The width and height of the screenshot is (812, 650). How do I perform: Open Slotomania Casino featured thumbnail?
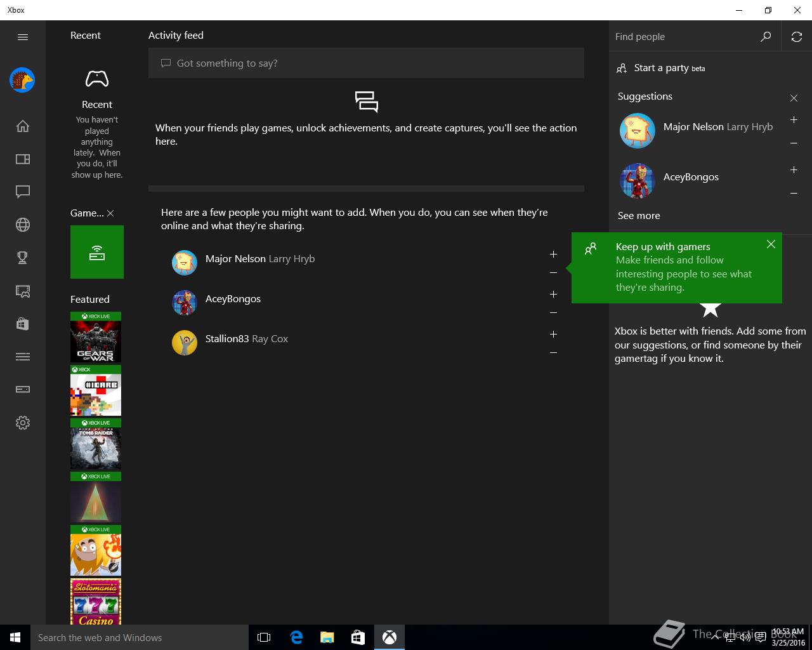click(x=96, y=601)
